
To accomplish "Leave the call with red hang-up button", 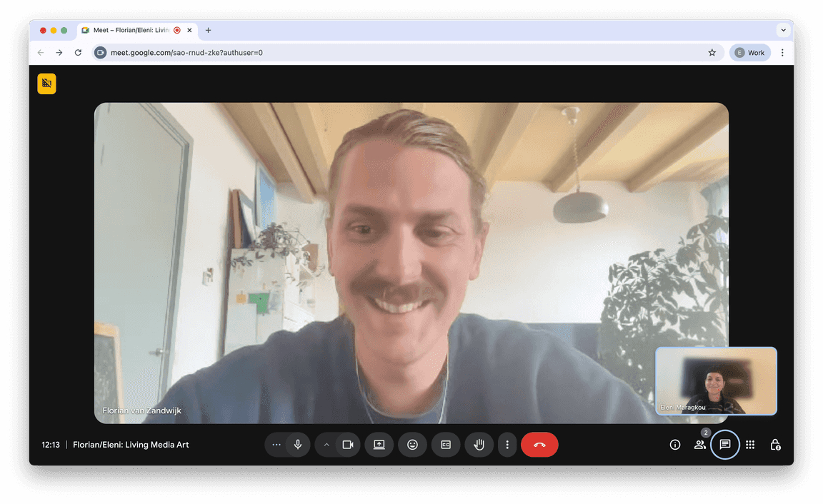I will [x=539, y=445].
